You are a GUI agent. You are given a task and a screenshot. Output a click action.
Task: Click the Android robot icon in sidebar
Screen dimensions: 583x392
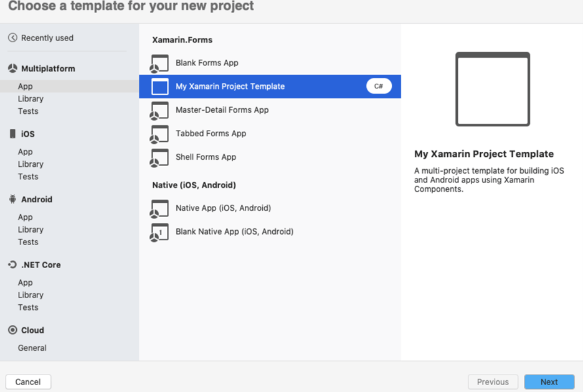[12, 200]
